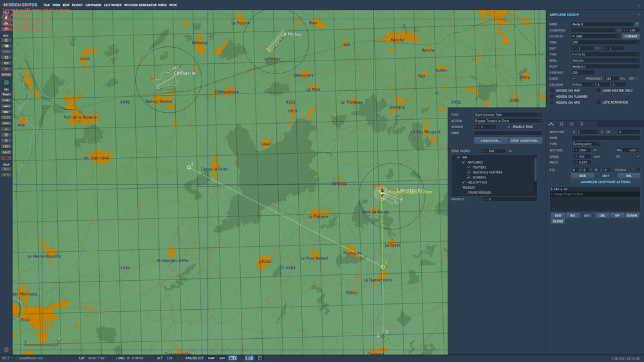Click the three-dots more tab icon

592,124
